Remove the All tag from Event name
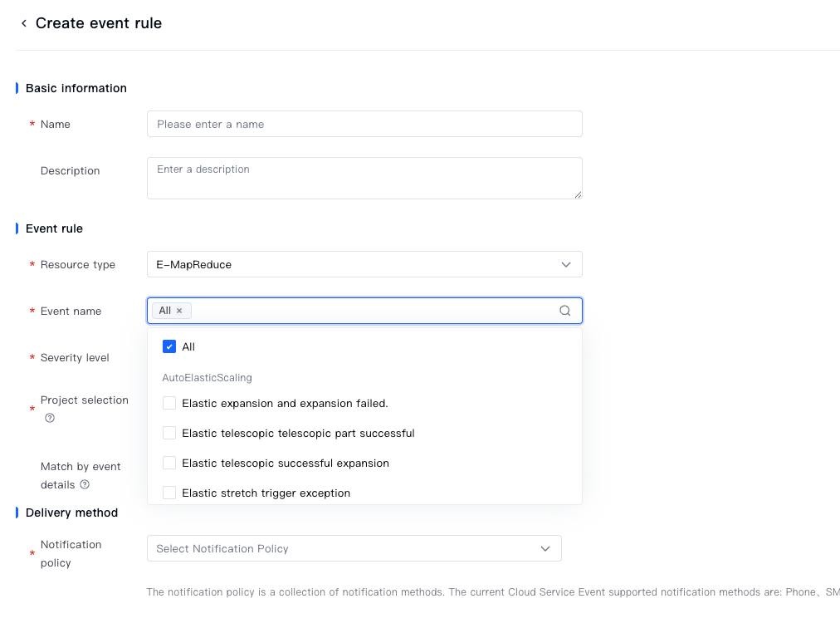The height and width of the screenshot is (628, 840). [x=179, y=311]
